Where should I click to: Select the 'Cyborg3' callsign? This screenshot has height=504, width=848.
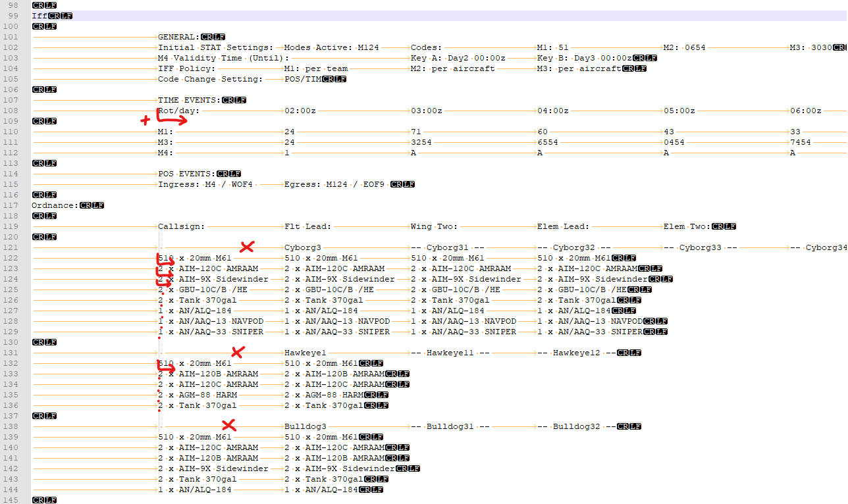click(303, 247)
